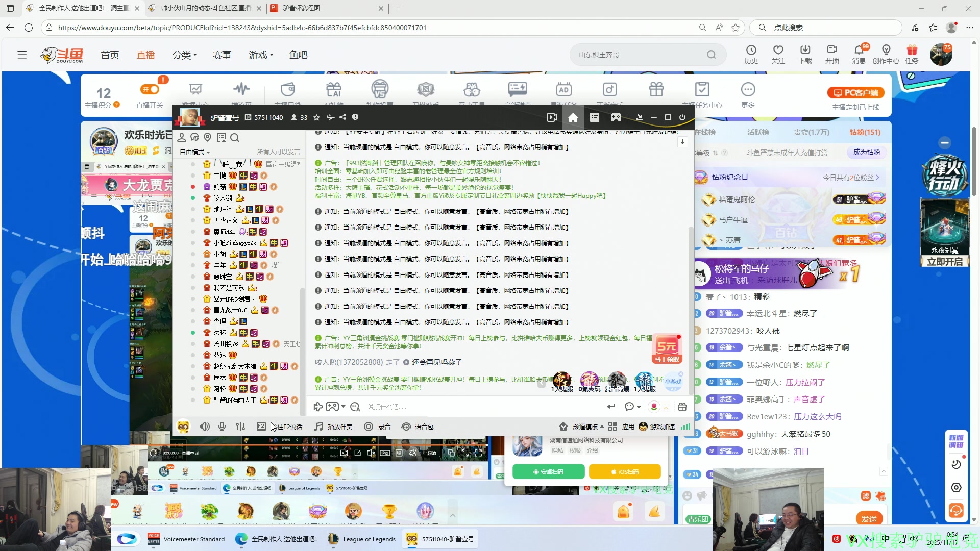Screen dimensions: 980x551
Task: Expand the 自由模式 mode dropdown
Action: pos(194,152)
